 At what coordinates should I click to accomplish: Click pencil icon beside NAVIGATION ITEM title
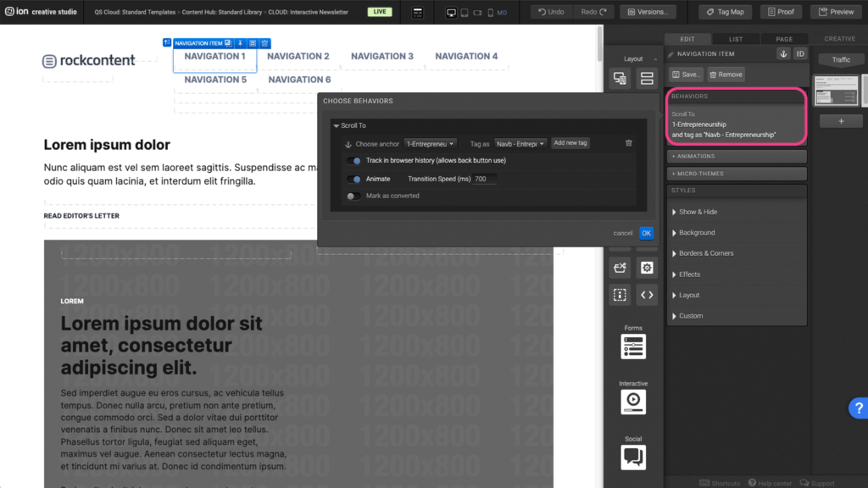pos(671,54)
